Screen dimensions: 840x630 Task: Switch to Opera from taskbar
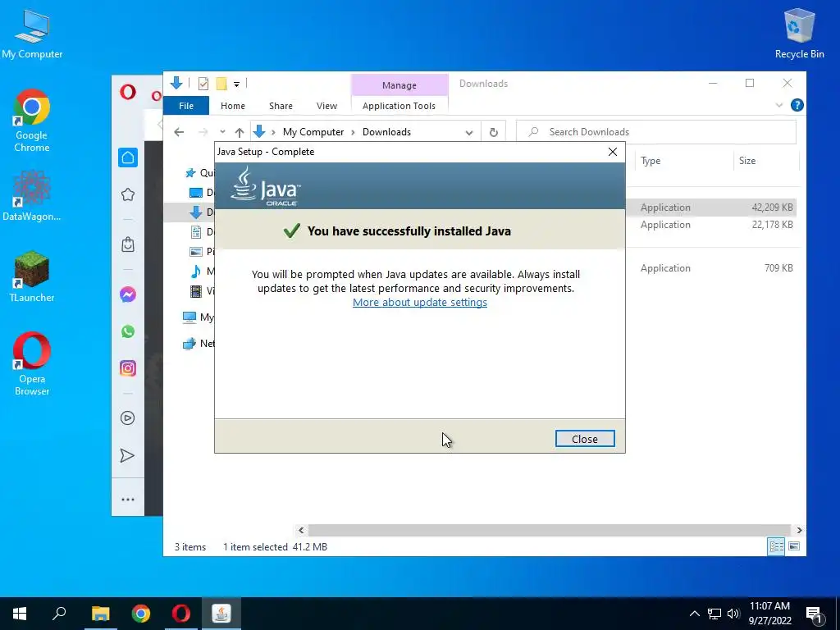coord(181,614)
